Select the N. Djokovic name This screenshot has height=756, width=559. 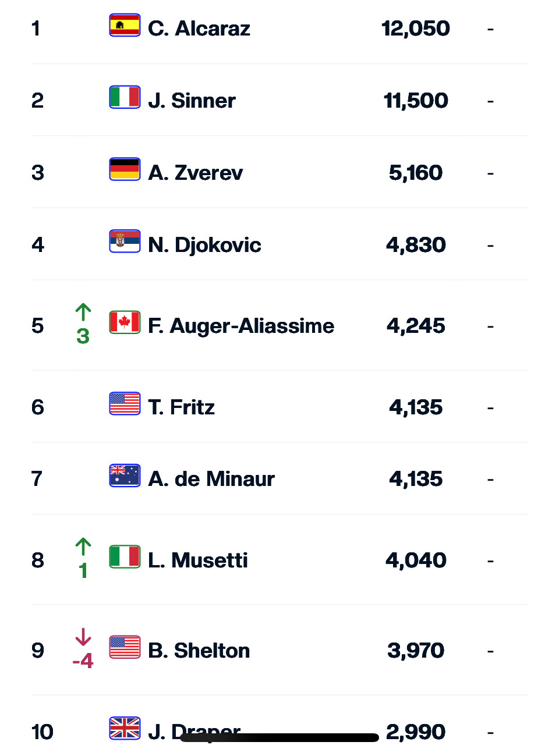click(204, 245)
